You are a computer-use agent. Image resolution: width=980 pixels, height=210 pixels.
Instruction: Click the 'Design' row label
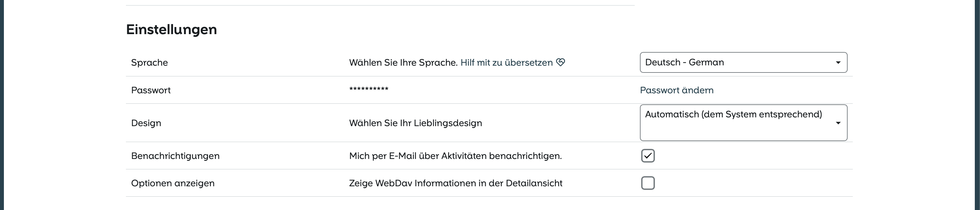click(146, 123)
